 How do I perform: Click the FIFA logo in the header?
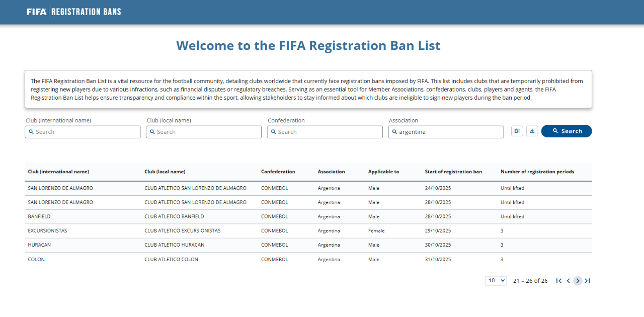coord(37,12)
